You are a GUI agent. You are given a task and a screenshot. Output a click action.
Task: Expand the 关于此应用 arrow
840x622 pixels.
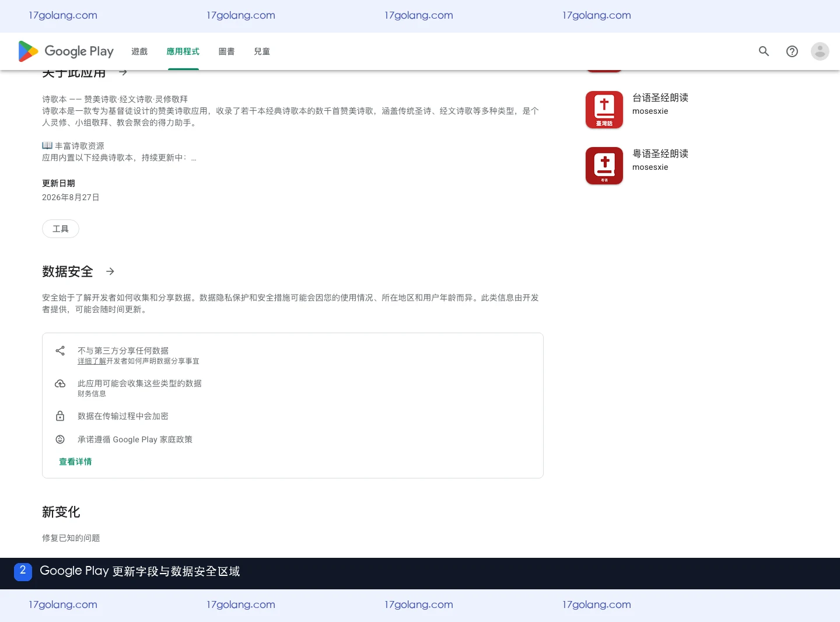[123, 72]
